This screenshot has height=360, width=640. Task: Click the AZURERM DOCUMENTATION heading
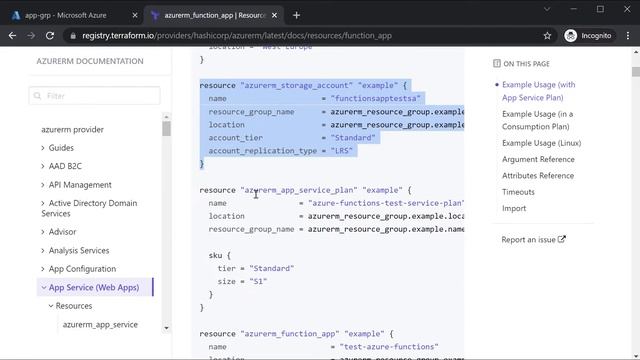click(90, 61)
